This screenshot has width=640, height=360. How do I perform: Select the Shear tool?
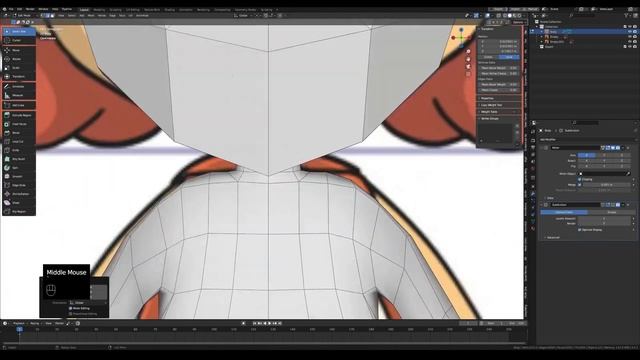point(19,203)
